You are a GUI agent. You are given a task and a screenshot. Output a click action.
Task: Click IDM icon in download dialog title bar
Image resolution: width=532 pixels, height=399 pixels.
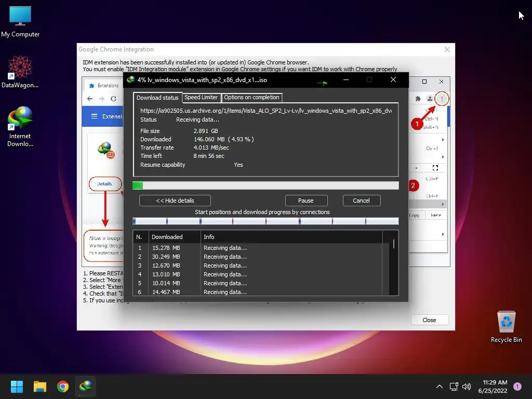click(x=130, y=79)
